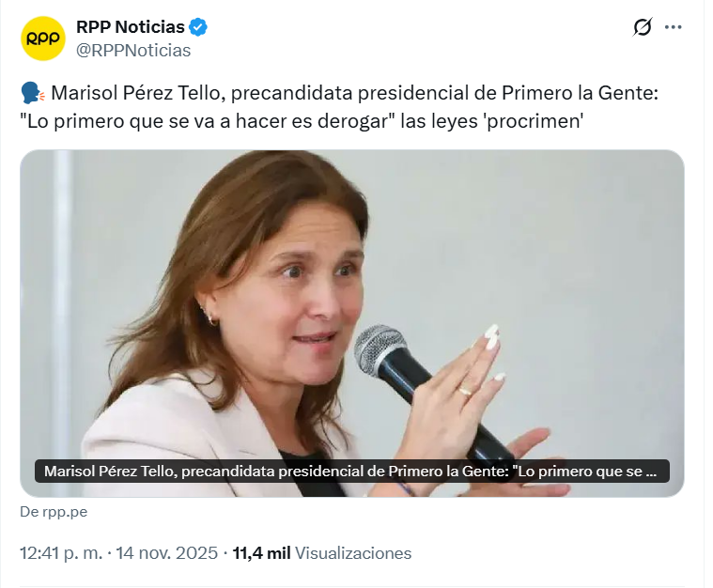Click the Visualizaciones label

(x=353, y=553)
